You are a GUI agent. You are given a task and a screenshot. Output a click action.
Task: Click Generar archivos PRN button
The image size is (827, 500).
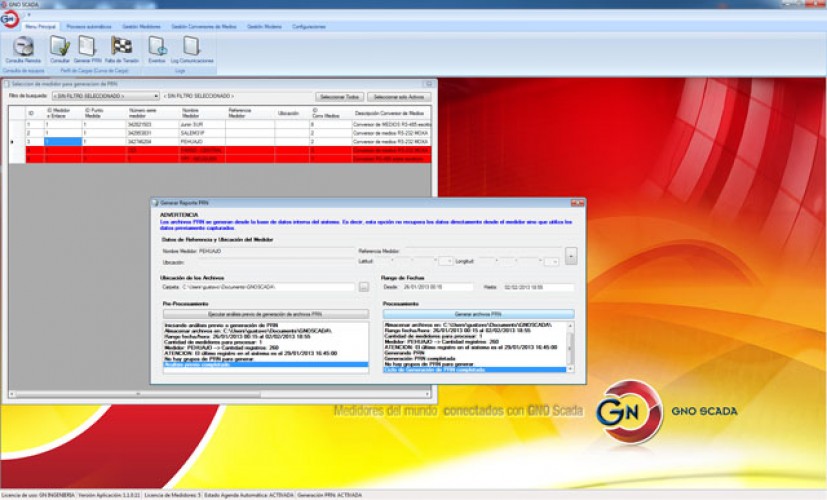[478, 314]
